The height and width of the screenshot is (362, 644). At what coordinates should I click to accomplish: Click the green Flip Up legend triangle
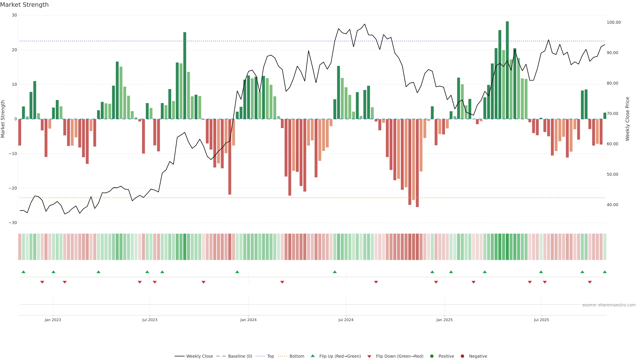click(312, 356)
